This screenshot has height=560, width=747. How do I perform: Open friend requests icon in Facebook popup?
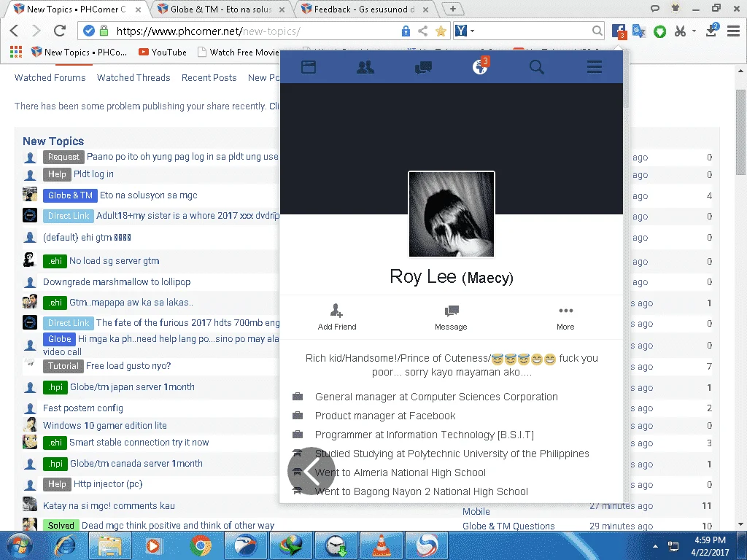(365, 67)
